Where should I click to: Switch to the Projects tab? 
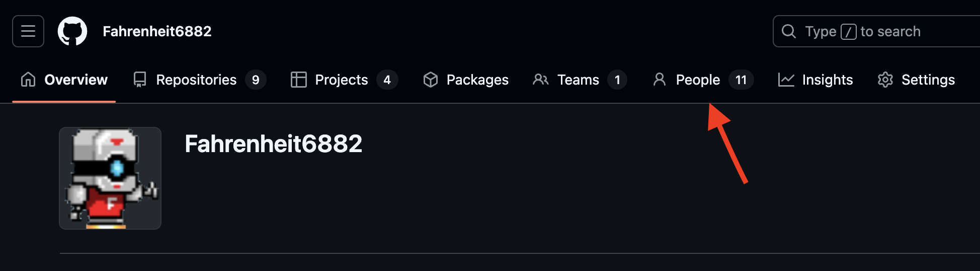[341, 80]
